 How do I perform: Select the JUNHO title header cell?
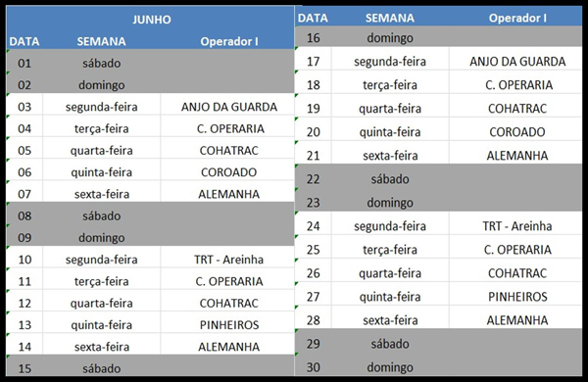pos(150,20)
